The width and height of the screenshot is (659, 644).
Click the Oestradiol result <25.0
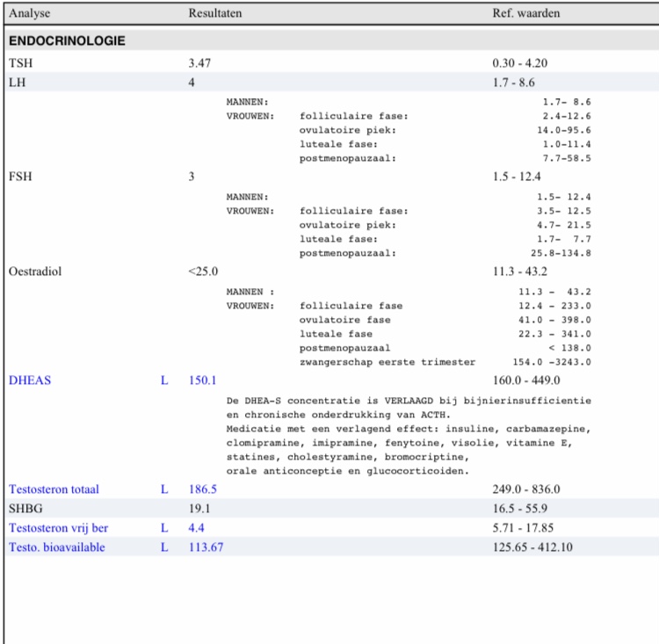click(203, 271)
